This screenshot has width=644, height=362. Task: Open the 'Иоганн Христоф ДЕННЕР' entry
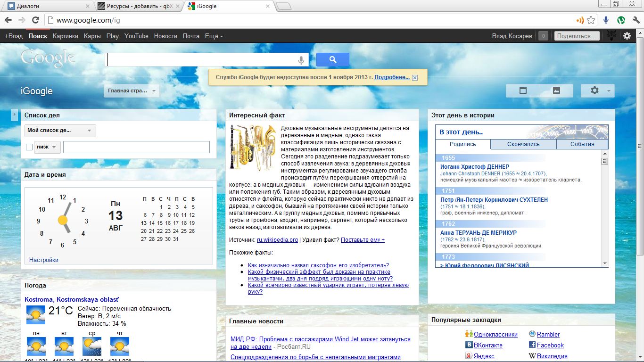tap(475, 167)
